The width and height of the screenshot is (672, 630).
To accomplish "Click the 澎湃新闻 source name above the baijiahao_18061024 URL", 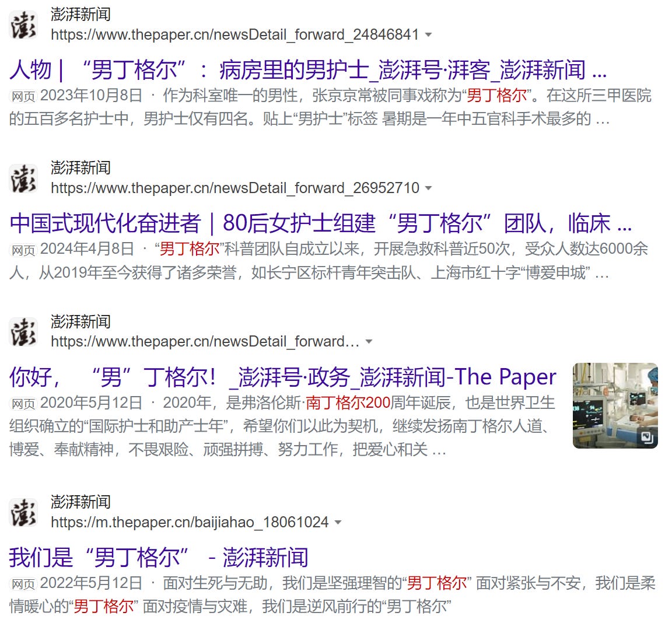I will tap(80, 502).
